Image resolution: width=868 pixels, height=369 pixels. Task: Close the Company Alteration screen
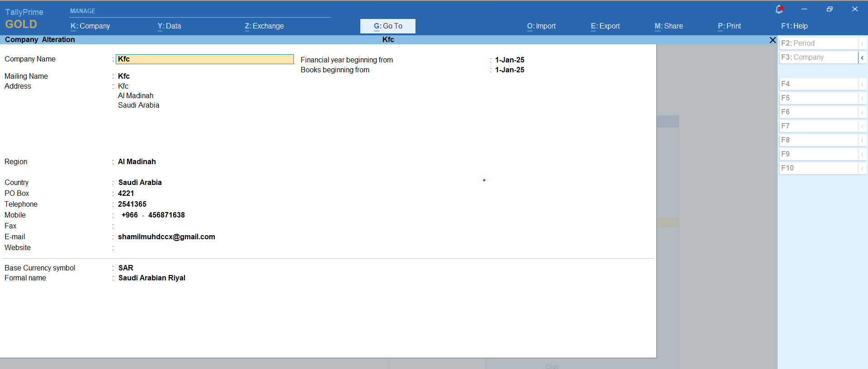point(773,40)
